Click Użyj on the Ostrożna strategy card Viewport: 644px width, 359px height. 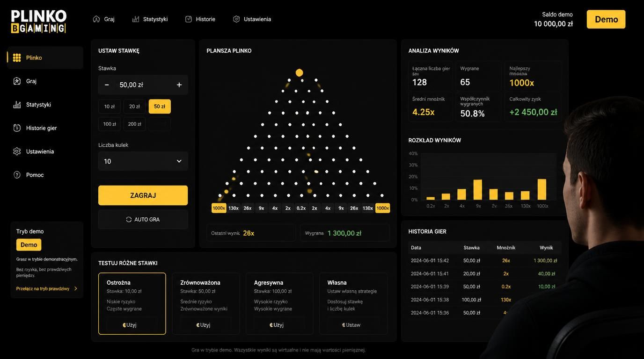[132, 325]
